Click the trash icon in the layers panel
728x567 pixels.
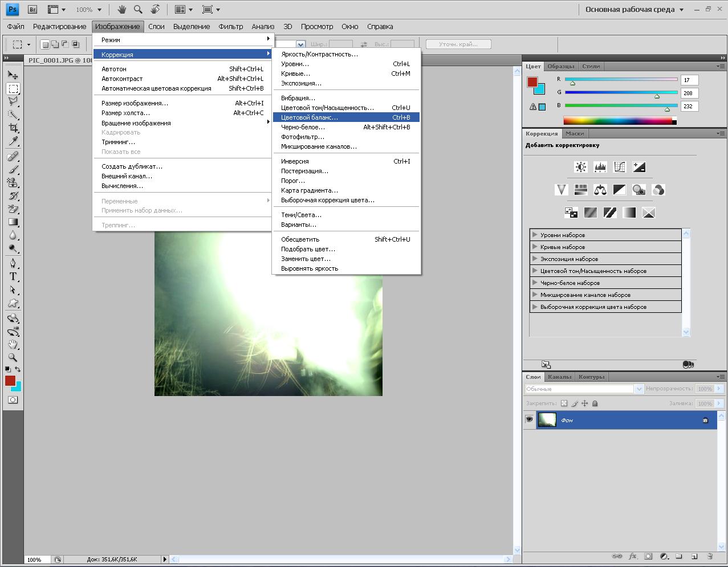(x=710, y=556)
